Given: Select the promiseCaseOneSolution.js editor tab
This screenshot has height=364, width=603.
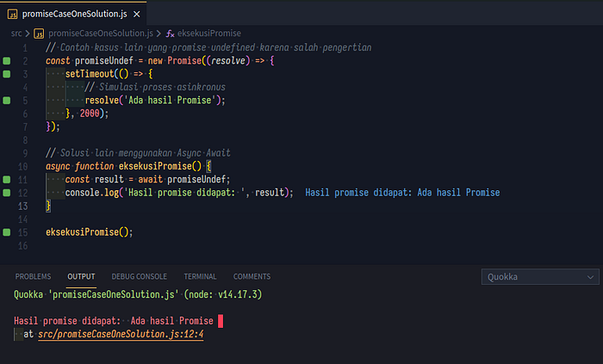Looking at the screenshot, I should click(x=73, y=14).
